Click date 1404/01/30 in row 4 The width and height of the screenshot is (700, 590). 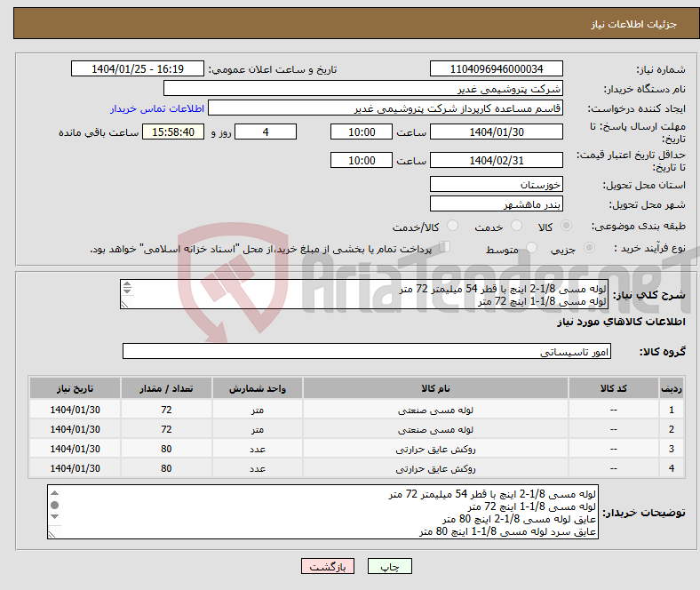click(x=75, y=468)
